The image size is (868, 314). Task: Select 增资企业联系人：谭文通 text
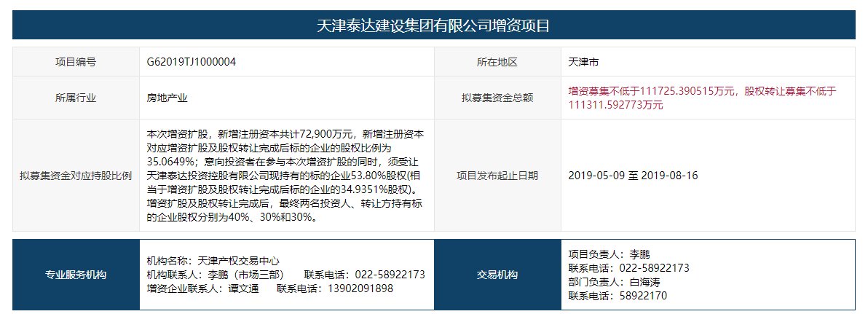[203, 289]
